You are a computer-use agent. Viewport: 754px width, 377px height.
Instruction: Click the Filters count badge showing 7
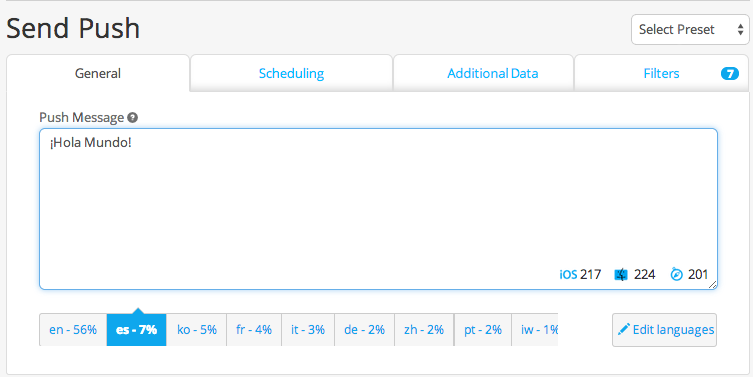point(729,74)
